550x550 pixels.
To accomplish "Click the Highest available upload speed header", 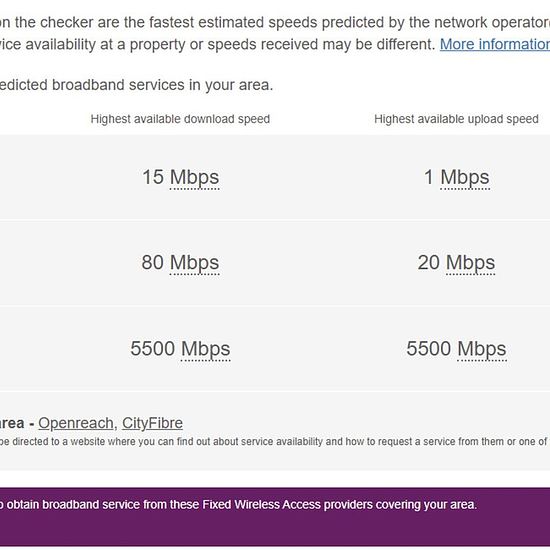I will pyautogui.click(x=456, y=119).
